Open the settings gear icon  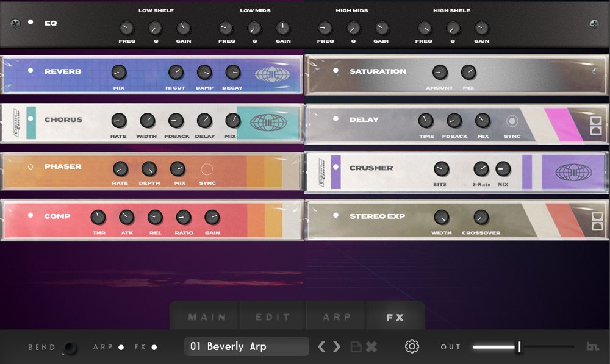(x=412, y=346)
